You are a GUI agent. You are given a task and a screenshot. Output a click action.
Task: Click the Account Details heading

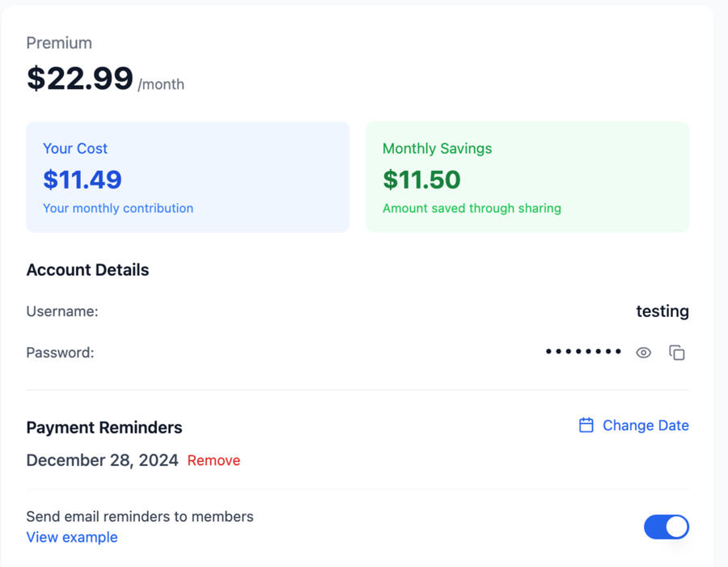tap(87, 270)
